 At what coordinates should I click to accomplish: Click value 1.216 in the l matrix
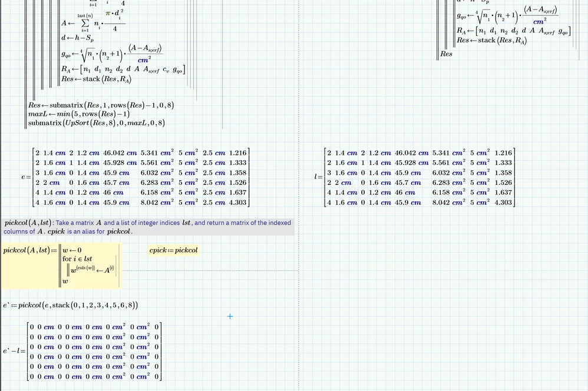[x=503, y=153]
